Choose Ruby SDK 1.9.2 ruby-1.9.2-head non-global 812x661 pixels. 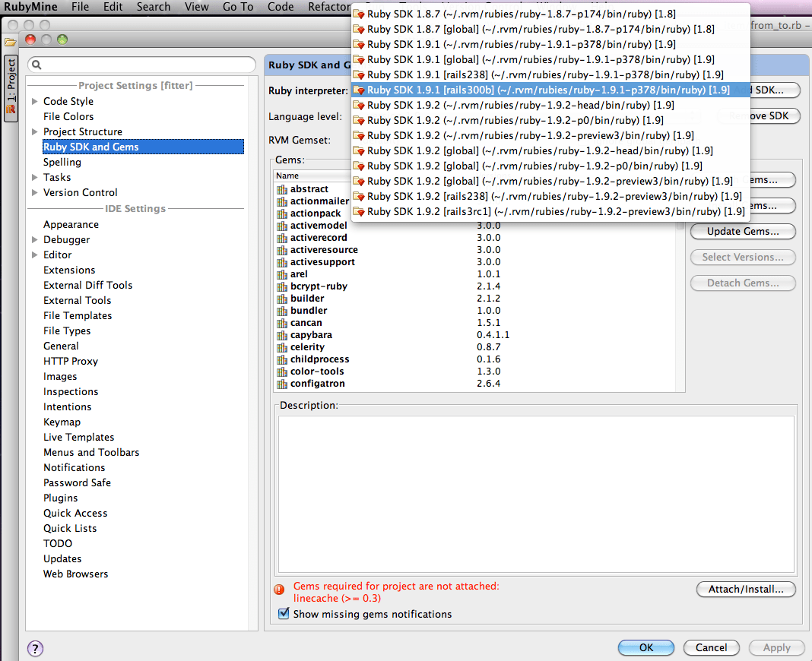(x=550, y=105)
